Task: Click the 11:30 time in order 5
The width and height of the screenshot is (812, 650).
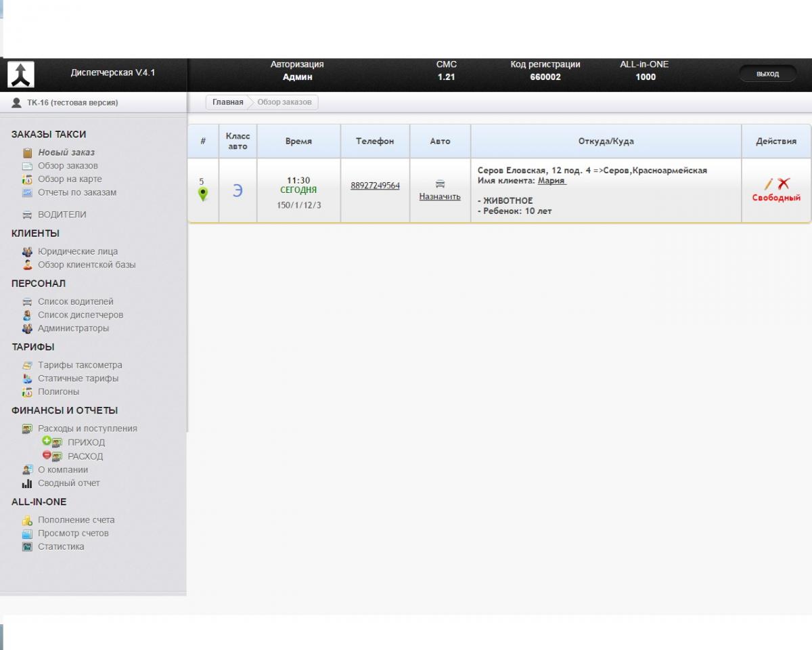Action: click(298, 180)
